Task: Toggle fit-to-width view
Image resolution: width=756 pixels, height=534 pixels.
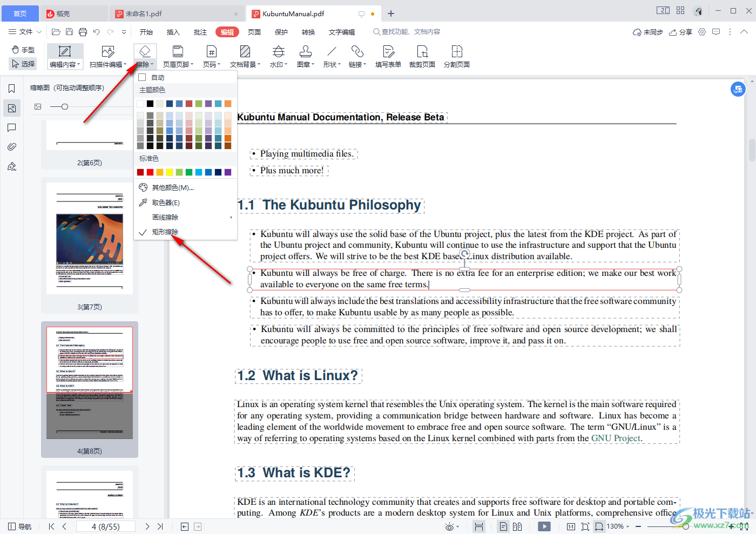Action: [599, 526]
